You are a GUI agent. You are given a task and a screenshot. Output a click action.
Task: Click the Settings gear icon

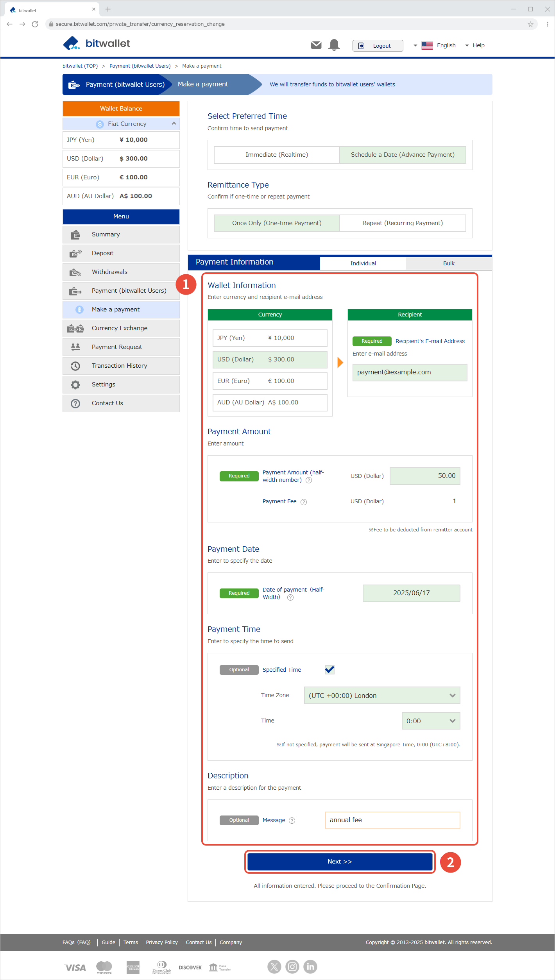pos(75,384)
